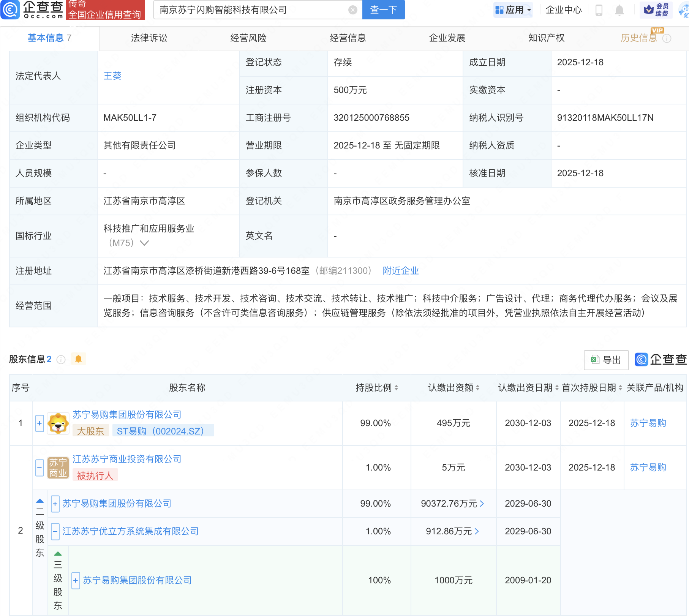Image resolution: width=689 pixels, height=616 pixels.
Task: Toggle sort on 持股比例 column
Action: (397, 388)
